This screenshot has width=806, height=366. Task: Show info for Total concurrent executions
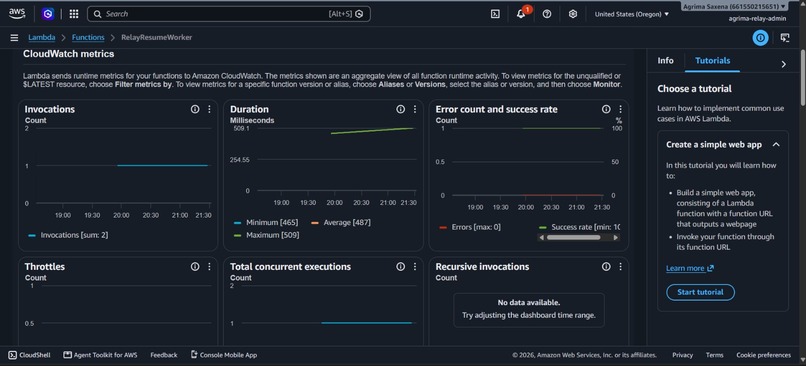click(400, 266)
